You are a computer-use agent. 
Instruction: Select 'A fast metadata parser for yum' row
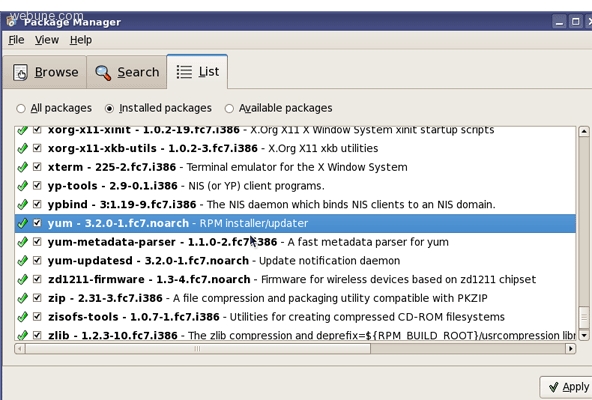[295, 242]
